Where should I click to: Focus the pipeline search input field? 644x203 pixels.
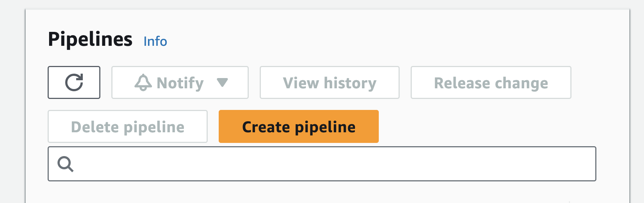point(322,164)
